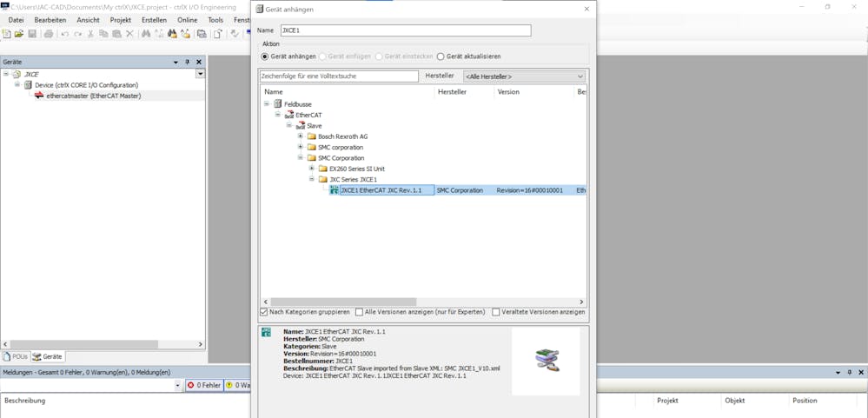Viewport: 868px width, 418px height.
Task: Click the device list horizontal scrollbar
Action: pyautogui.click(x=342, y=302)
